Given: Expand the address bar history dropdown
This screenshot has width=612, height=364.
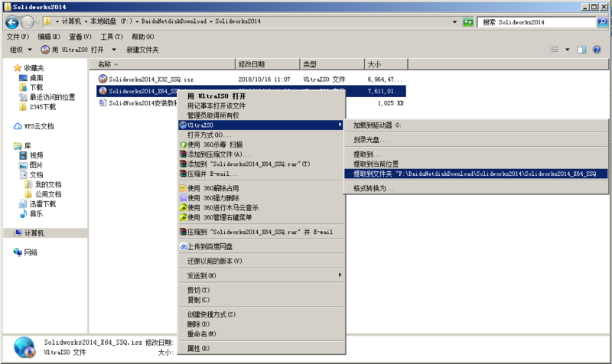Looking at the screenshot, I should coord(454,22).
